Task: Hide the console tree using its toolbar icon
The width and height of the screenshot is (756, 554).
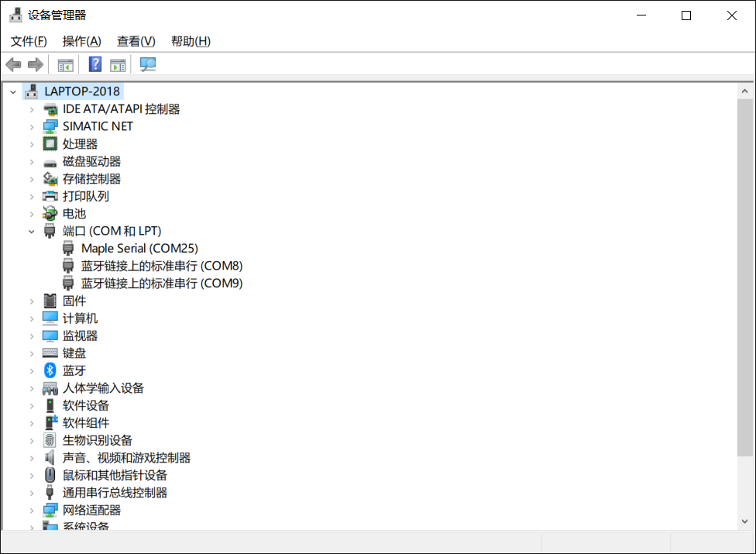Action: point(66,64)
